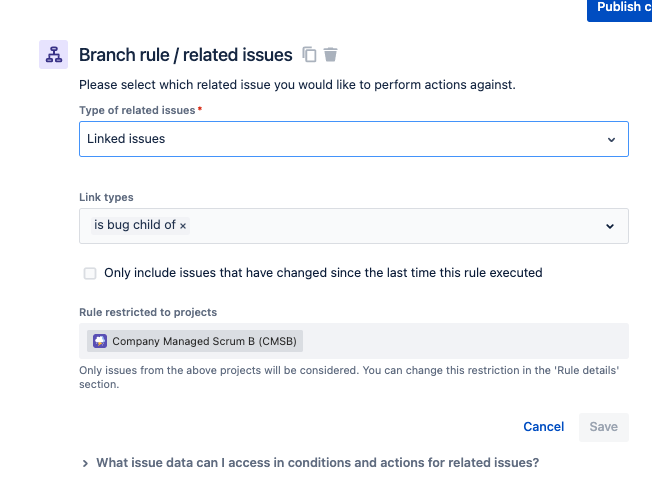This screenshot has height=482, width=652.
Task: Click the 'Branch rule / related issues' heading
Action: coord(185,55)
